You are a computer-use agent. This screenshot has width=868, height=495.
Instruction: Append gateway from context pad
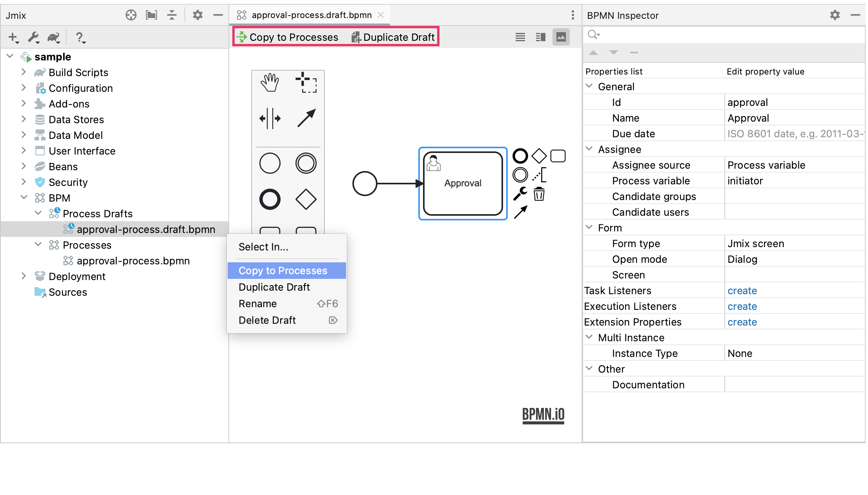pyautogui.click(x=539, y=156)
